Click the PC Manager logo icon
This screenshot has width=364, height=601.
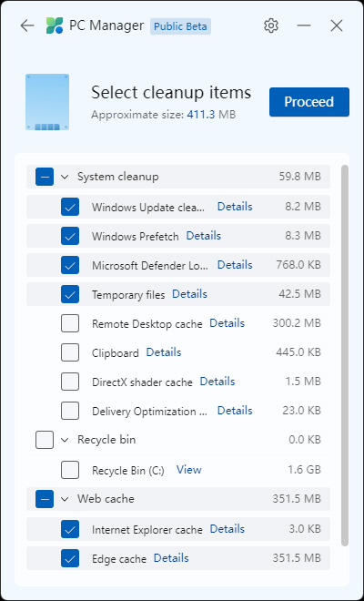(55, 25)
